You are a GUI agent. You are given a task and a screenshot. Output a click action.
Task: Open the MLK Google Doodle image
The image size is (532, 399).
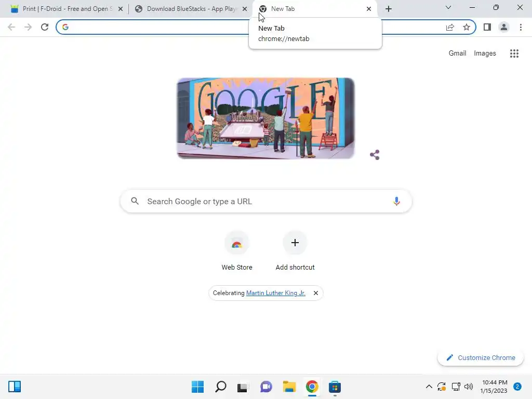(265, 118)
